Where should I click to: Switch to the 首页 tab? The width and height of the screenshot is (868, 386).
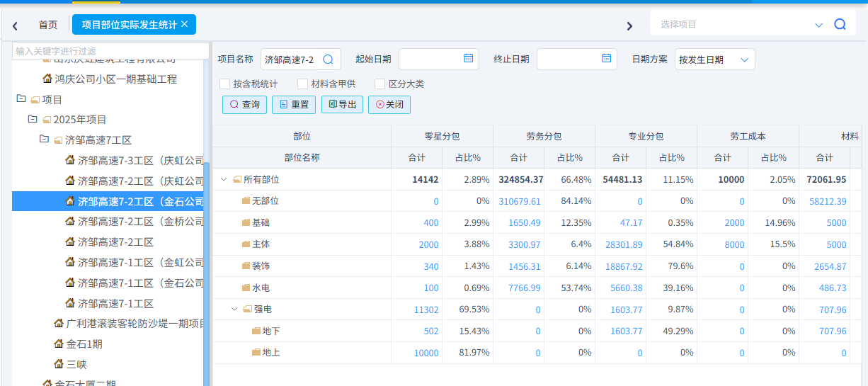click(48, 25)
